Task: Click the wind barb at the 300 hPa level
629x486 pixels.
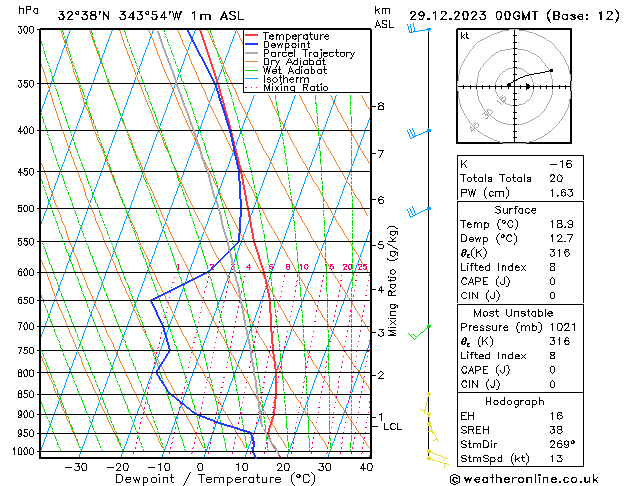Action: click(419, 28)
